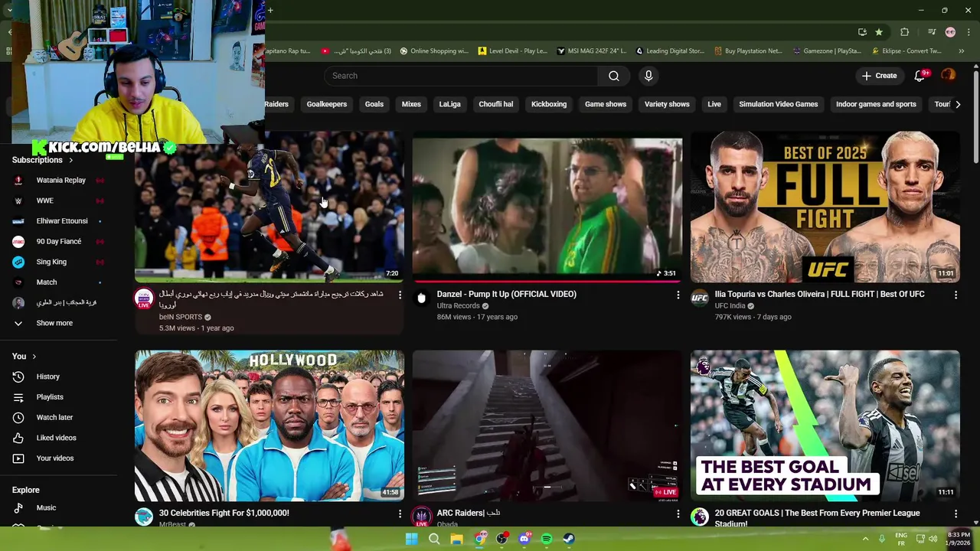Open Chrome three-dot menu
The height and width of the screenshot is (551, 980).
[x=969, y=32]
